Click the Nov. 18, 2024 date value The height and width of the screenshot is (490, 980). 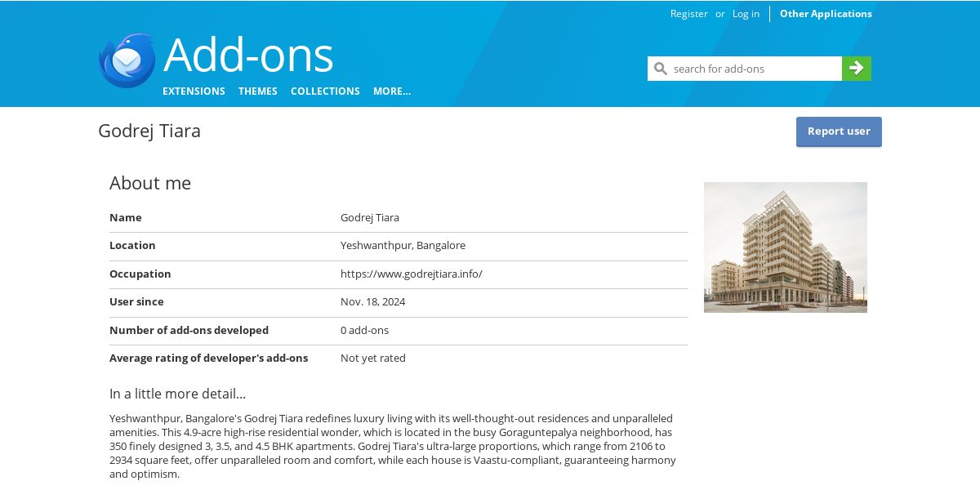(372, 301)
